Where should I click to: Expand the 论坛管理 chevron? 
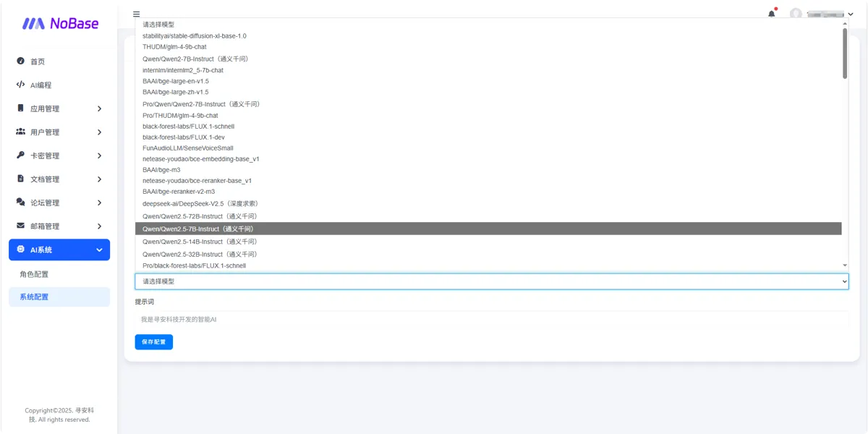click(99, 203)
